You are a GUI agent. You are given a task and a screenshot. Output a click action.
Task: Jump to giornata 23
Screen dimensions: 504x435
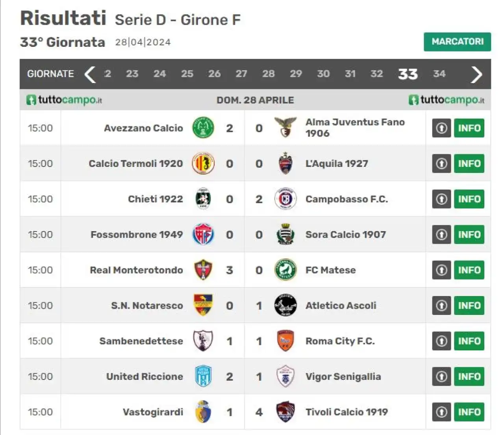tap(132, 74)
